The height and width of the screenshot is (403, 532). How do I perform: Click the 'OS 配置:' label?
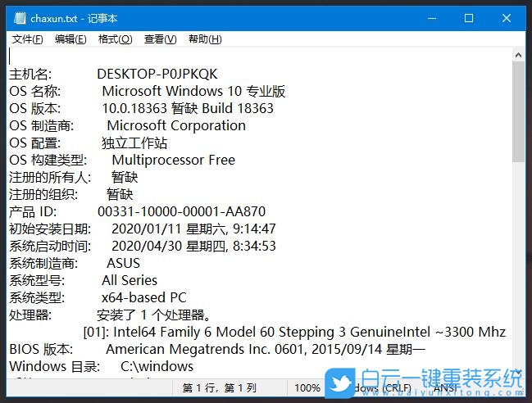pyautogui.click(x=35, y=143)
